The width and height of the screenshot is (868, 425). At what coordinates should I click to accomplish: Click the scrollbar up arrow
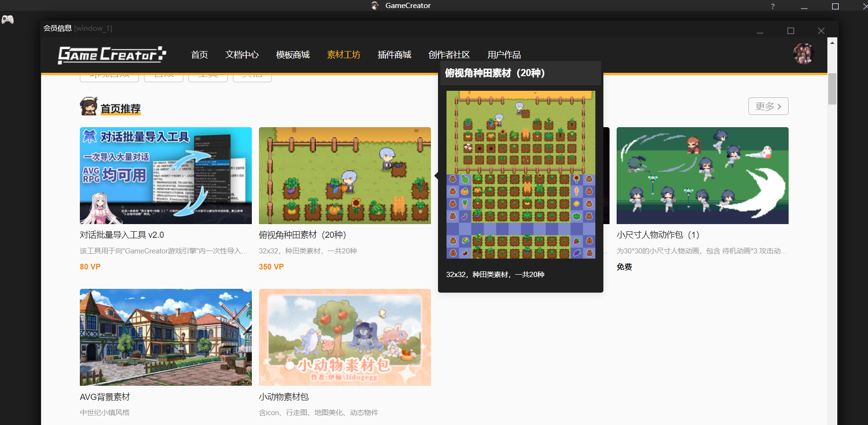tap(832, 43)
